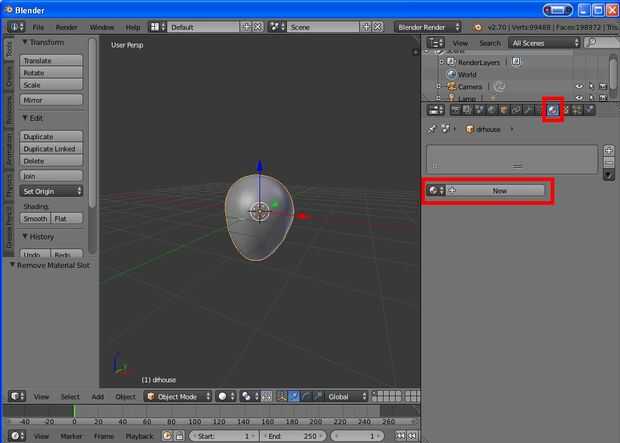Jump to timeline start frame button
620x443 pixels.
[x=400, y=436]
